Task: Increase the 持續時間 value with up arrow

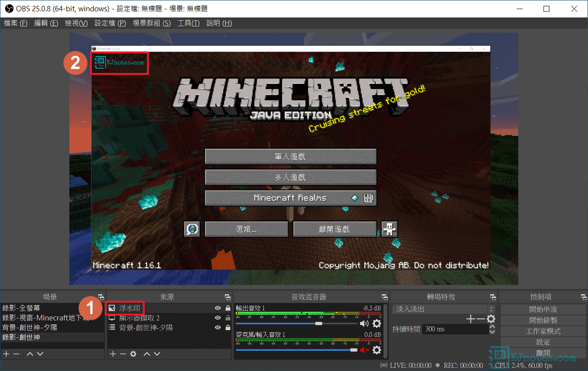Action: [x=492, y=326]
